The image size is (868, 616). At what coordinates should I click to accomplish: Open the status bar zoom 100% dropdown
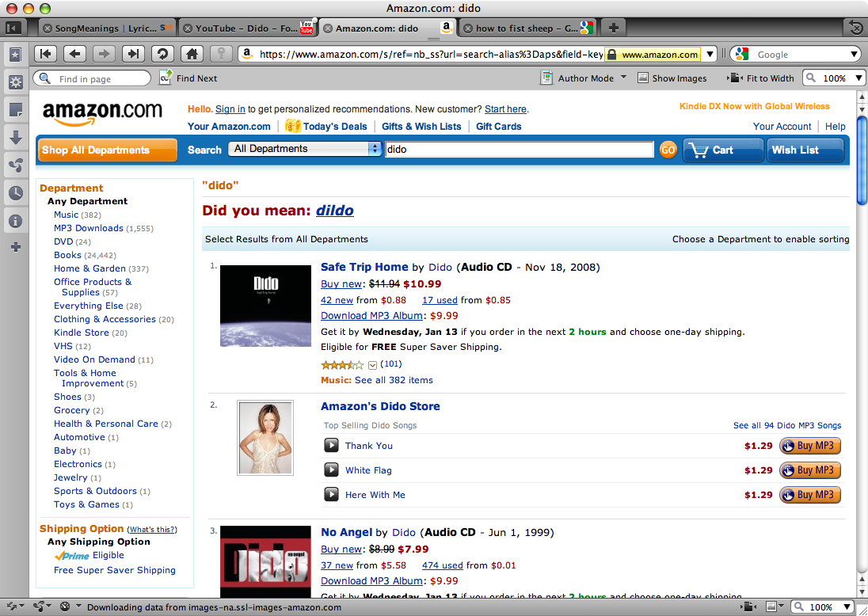click(847, 606)
